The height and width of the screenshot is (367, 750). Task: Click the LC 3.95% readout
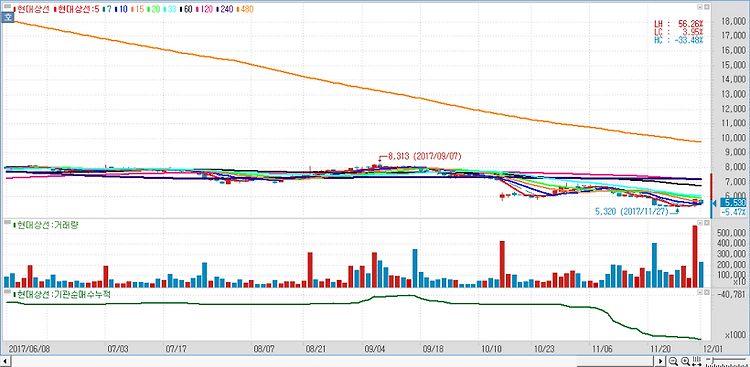(x=679, y=32)
